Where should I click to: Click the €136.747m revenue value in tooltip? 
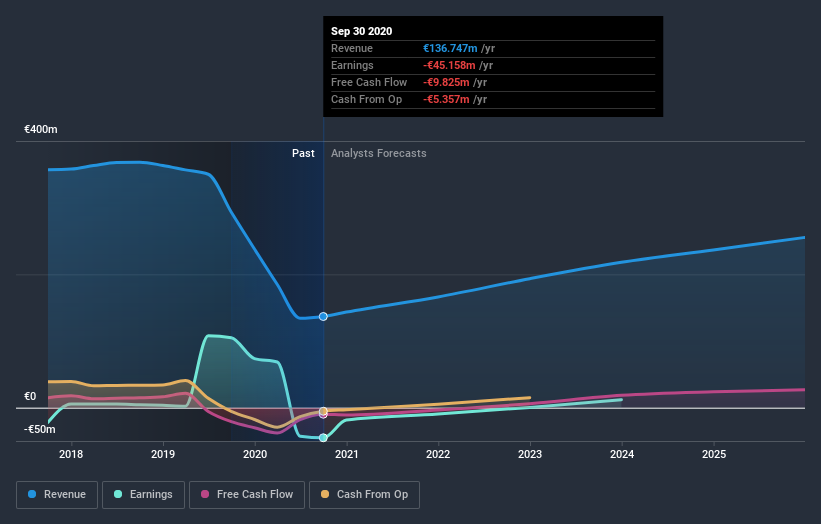click(x=450, y=48)
